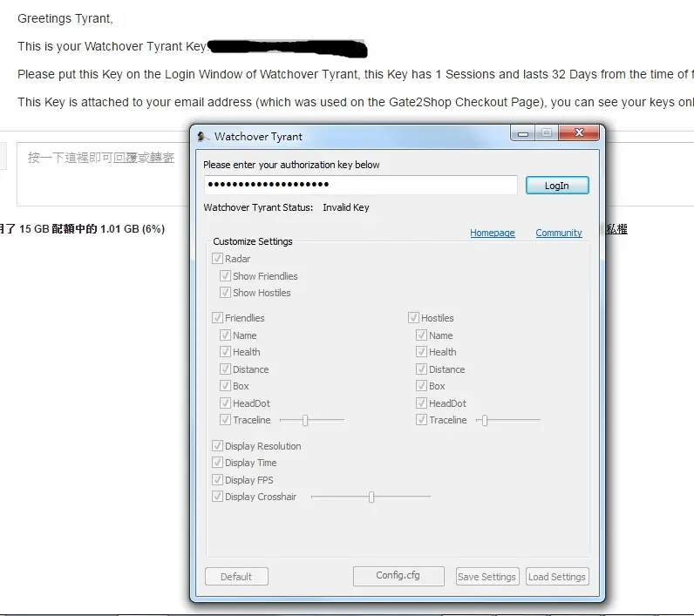Click the Watchover Tyrant title bar icon
694x616 pixels.
[203, 137]
